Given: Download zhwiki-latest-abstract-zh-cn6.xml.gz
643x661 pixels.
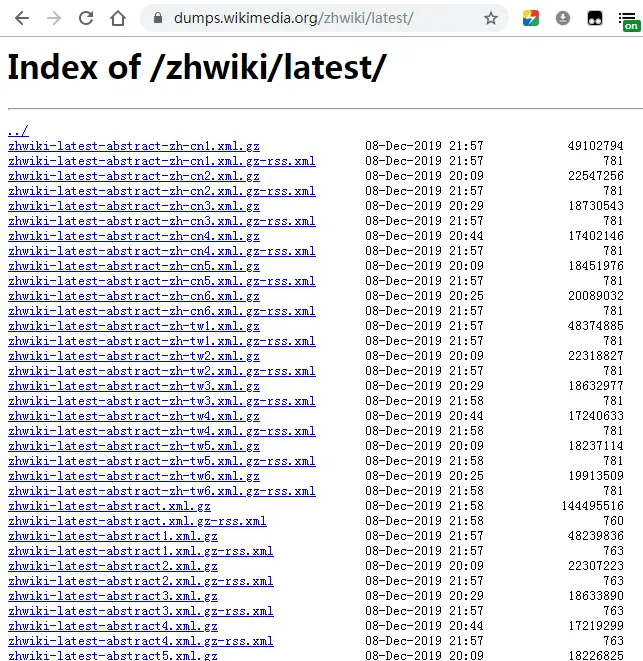Looking at the screenshot, I should tap(134, 296).
